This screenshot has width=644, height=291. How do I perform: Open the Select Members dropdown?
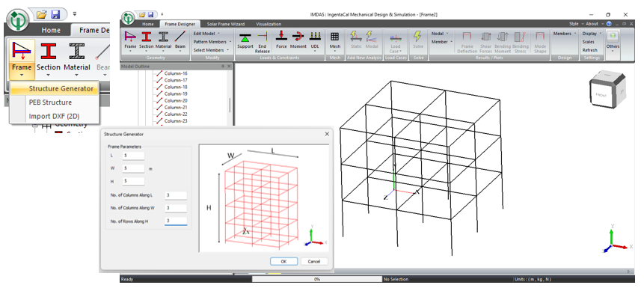211,50
